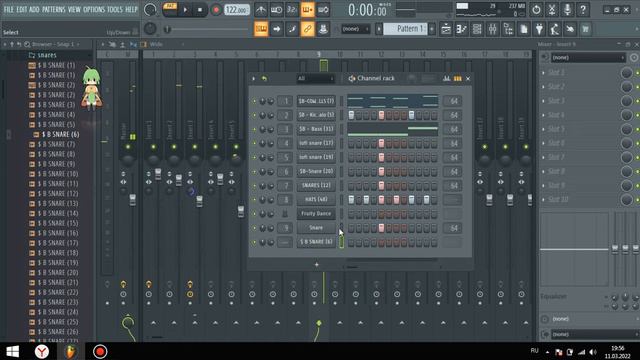
Task: Click the Master track volume fader
Action: pyautogui.click(x=132, y=200)
